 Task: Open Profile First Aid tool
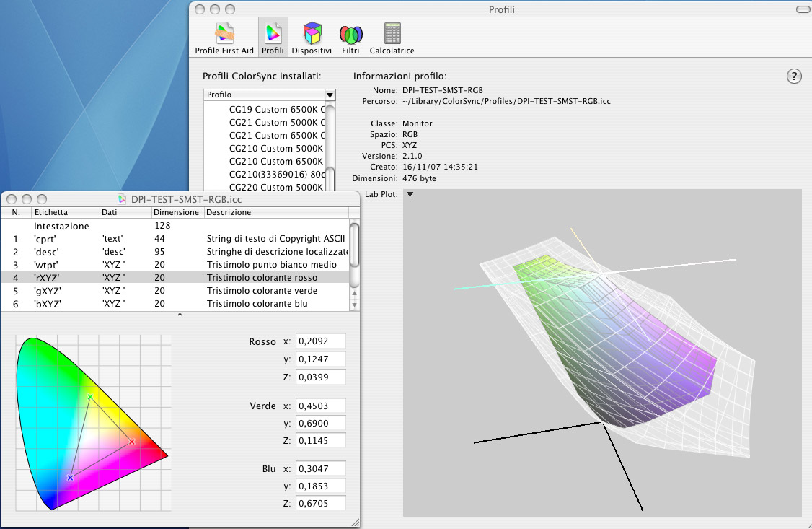point(224,38)
